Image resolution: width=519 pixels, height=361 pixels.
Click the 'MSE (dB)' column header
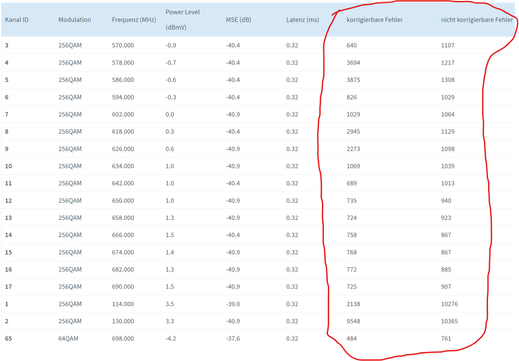pos(239,20)
